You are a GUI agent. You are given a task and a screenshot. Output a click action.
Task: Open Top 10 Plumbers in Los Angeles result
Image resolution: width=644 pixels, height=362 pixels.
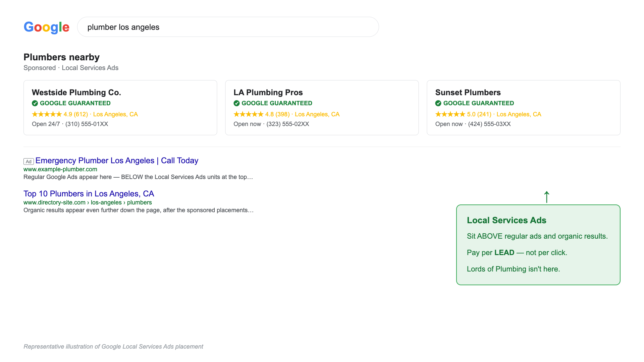pyautogui.click(x=89, y=194)
